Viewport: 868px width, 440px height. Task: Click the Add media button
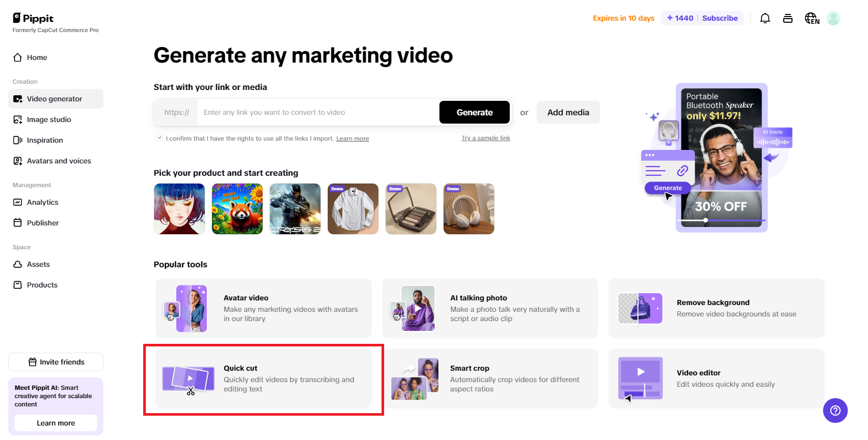tap(568, 112)
